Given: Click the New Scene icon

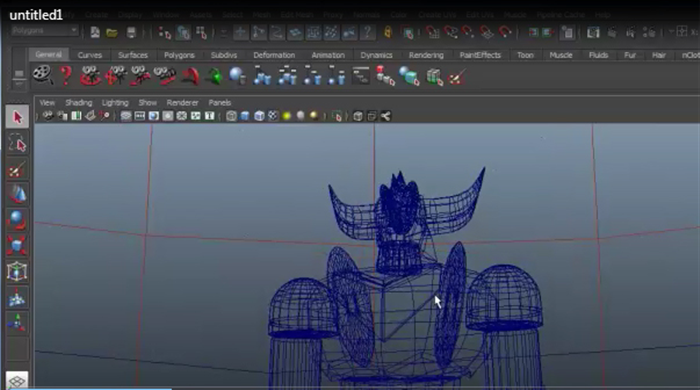Looking at the screenshot, I should point(95,32).
